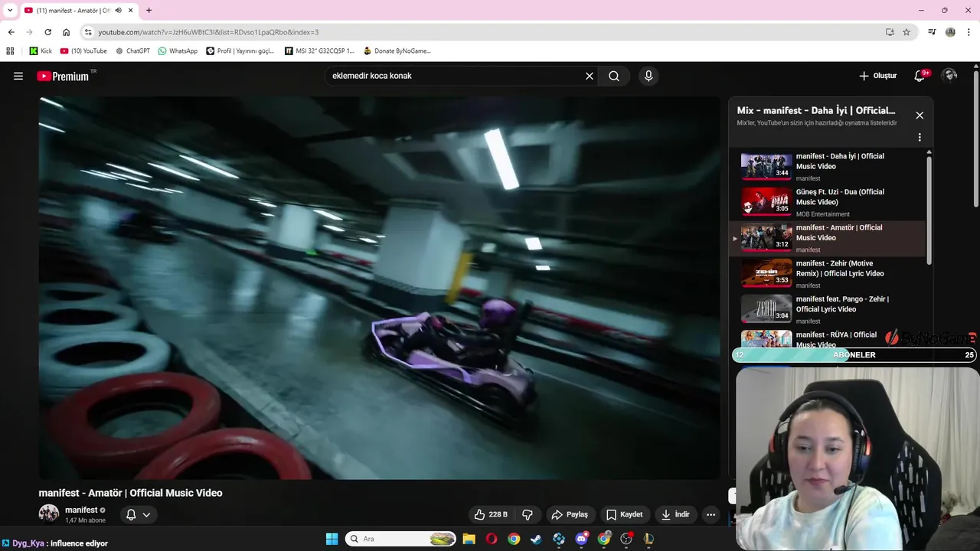
Task: Share the video with Paylaş
Action: click(570, 514)
